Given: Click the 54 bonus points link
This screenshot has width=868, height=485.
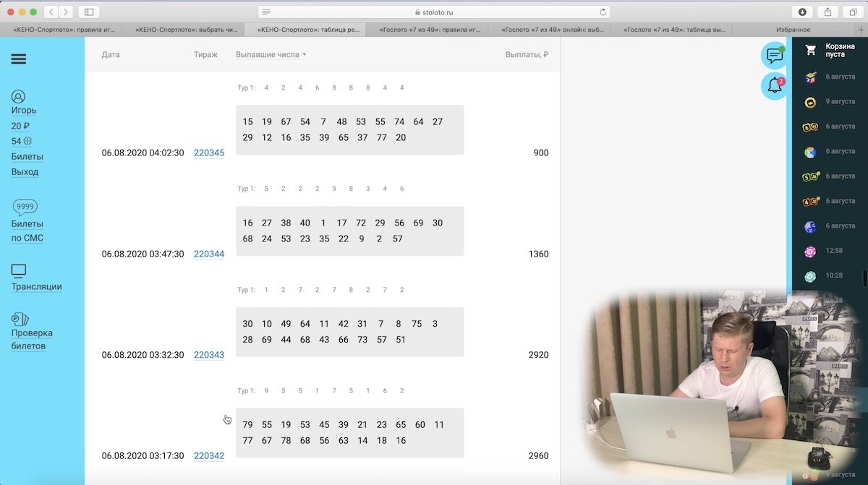Looking at the screenshot, I should click(22, 141).
